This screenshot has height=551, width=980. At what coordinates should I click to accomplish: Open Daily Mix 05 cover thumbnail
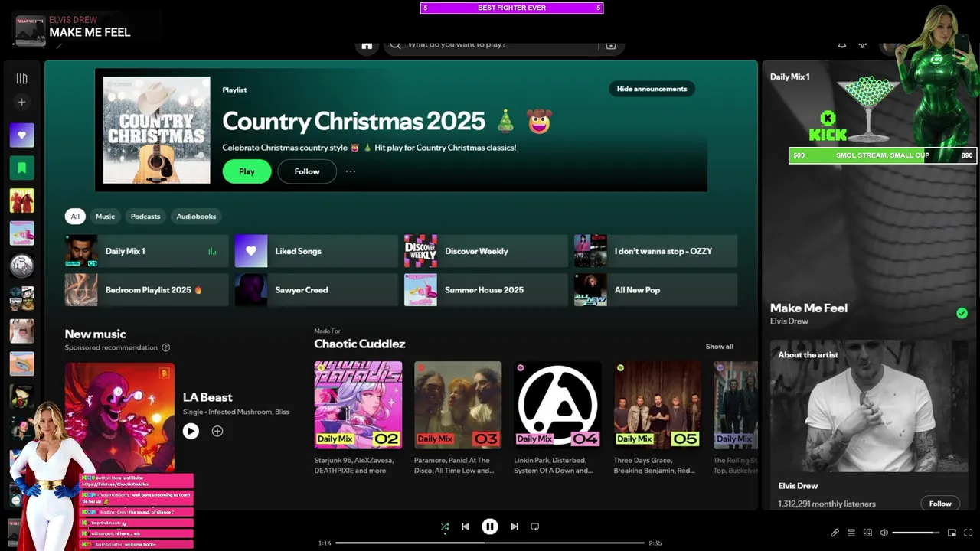point(658,405)
